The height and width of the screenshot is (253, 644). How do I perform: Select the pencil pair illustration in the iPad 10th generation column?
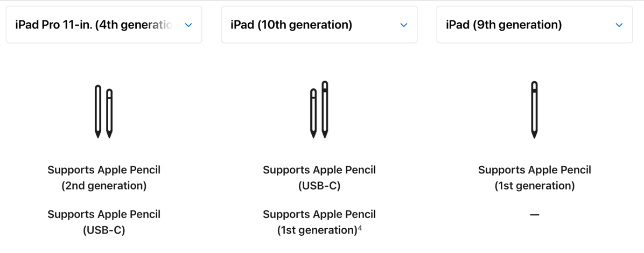[x=319, y=110]
